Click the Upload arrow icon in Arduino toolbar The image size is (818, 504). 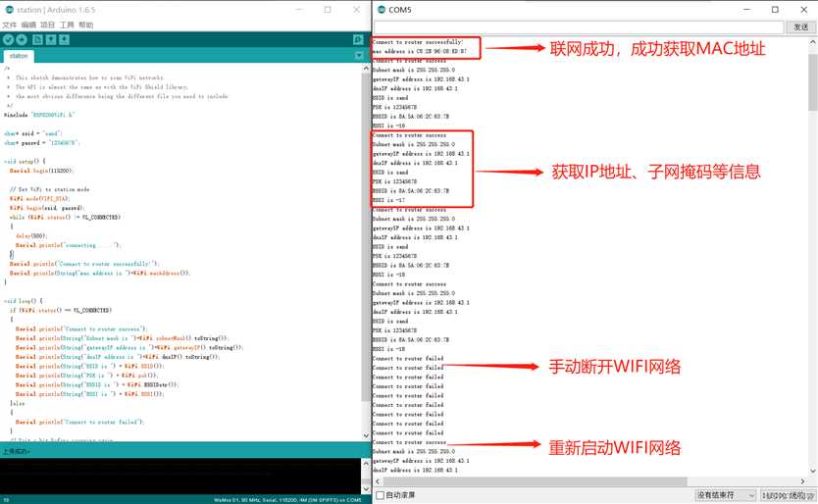22,39
